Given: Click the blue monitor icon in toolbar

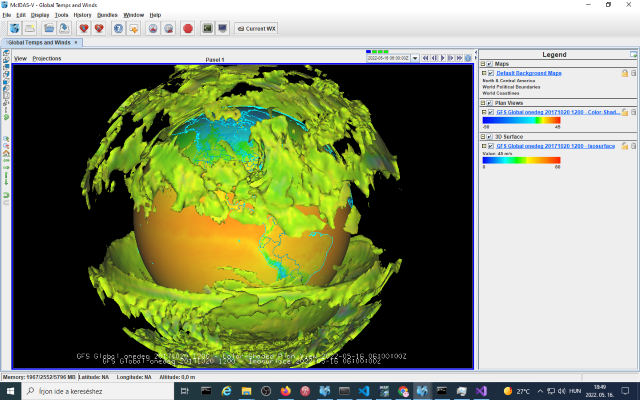Looking at the screenshot, I should pos(222,29).
